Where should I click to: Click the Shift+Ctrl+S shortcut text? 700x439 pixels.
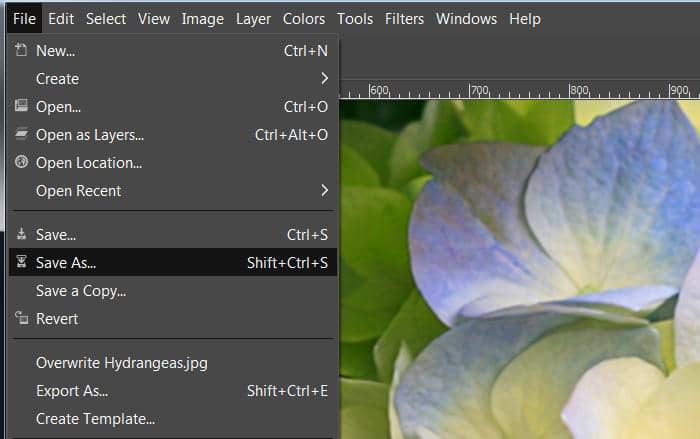coord(287,263)
